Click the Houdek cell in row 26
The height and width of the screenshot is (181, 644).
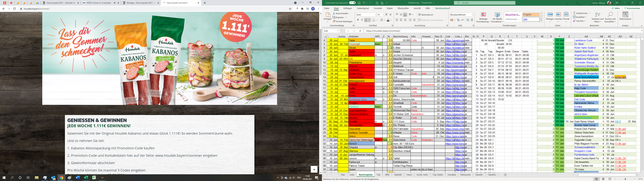pos(361,122)
